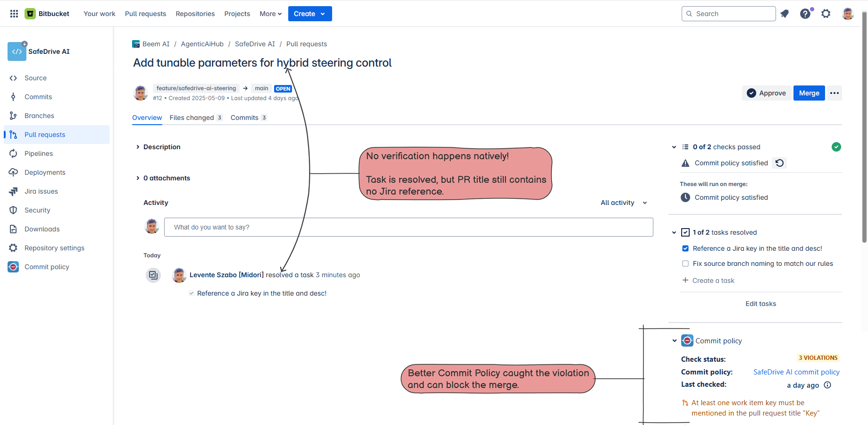The width and height of the screenshot is (868, 425).
Task: Open Projects in top navigation
Action: (x=237, y=14)
